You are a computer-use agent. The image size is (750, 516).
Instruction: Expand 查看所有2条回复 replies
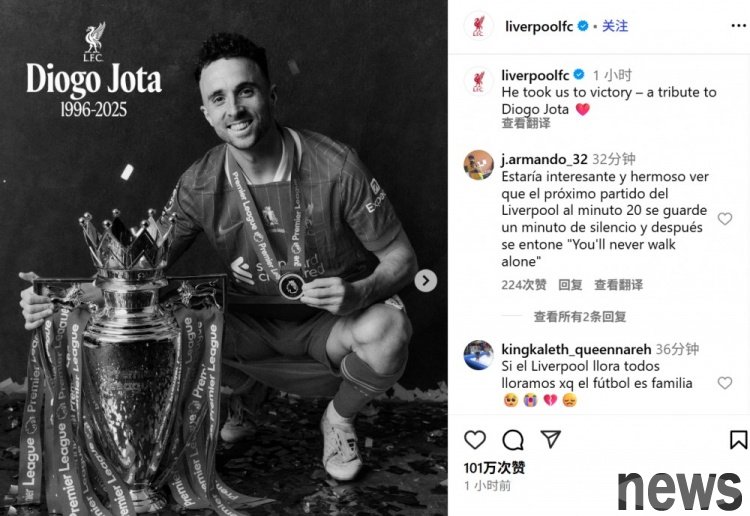(580, 316)
